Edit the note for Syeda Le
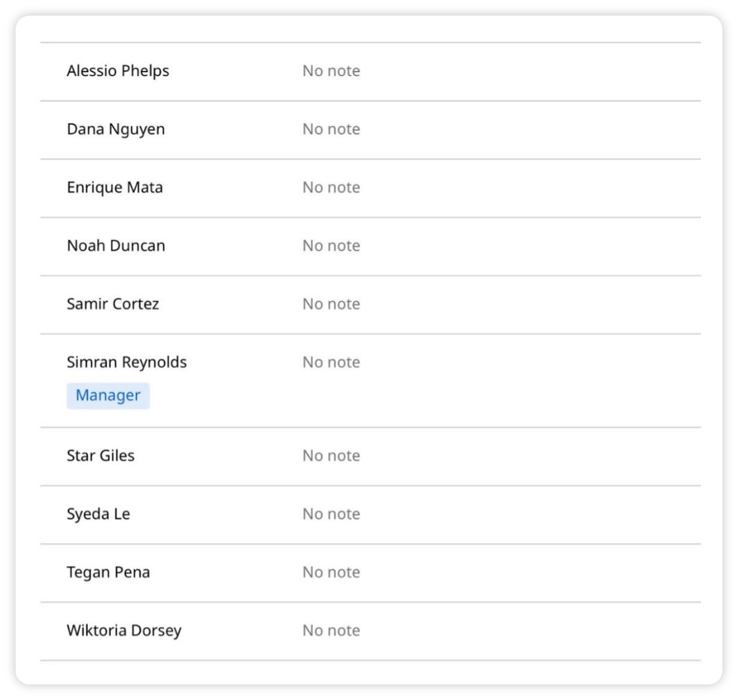 click(x=331, y=514)
